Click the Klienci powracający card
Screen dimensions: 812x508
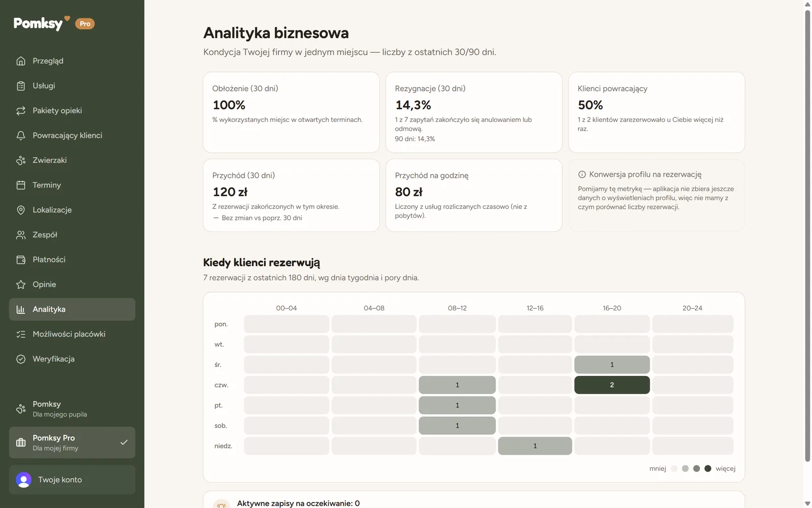(x=657, y=112)
